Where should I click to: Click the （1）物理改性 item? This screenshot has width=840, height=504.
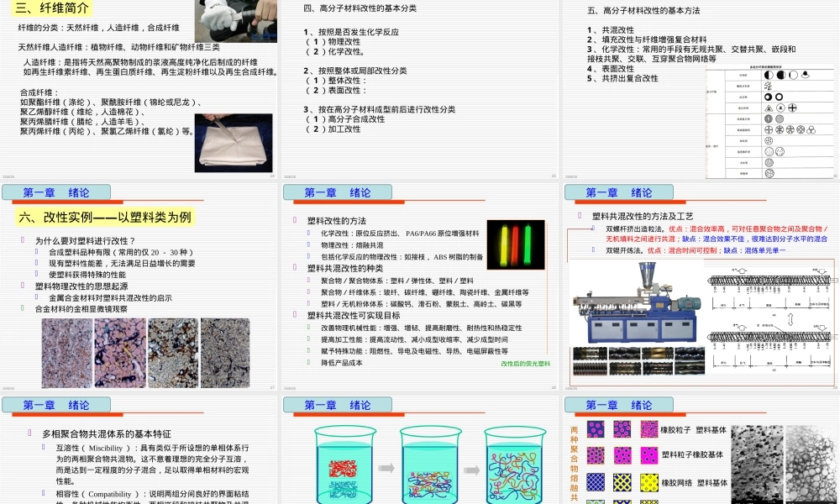click(x=333, y=42)
